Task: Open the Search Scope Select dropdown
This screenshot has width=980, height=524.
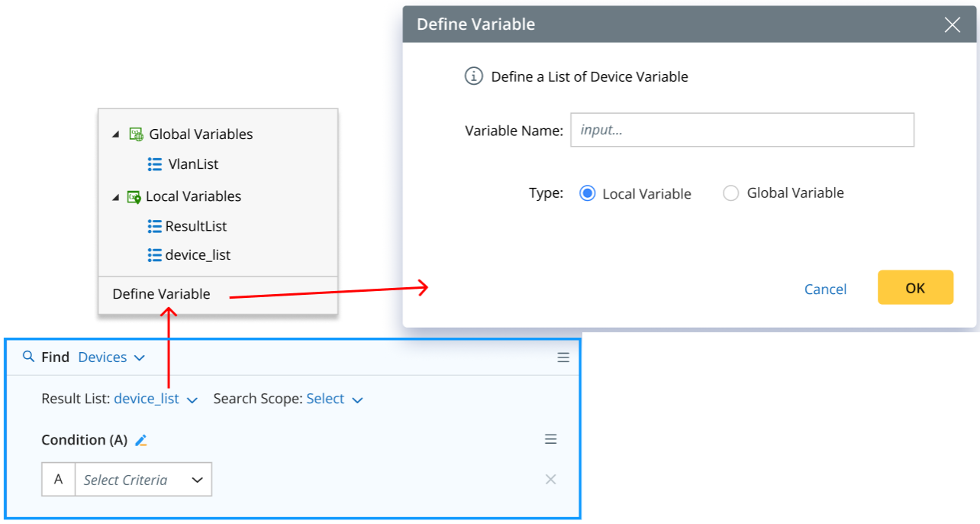Action: click(x=334, y=399)
